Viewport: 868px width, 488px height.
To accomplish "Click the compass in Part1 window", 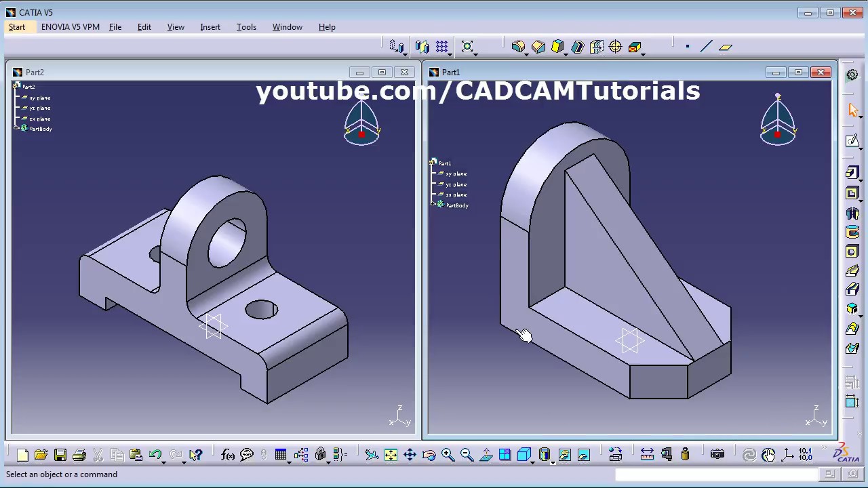I will pyautogui.click(x=778, y=120).
